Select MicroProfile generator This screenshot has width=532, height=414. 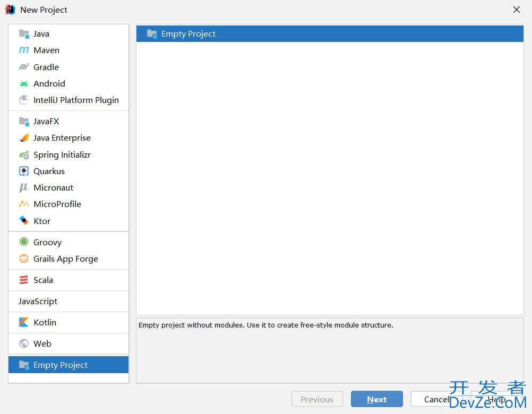57,204
